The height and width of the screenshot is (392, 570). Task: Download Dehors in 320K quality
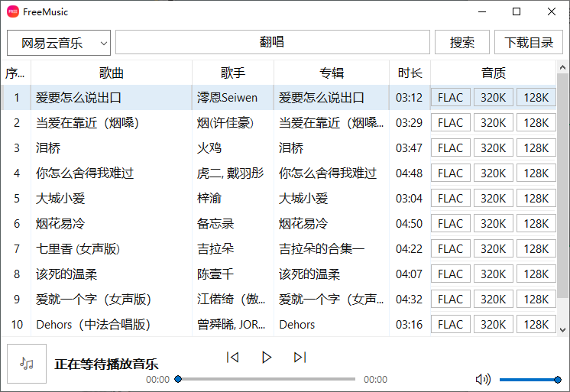pos(494,324)
